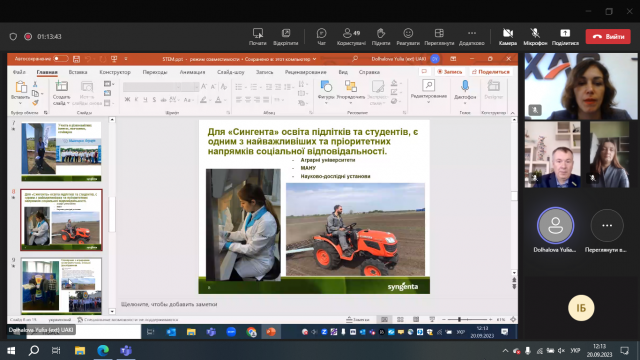Select slide 7 thumbnail
The image size is (640, 360).
tap(61, 151)
